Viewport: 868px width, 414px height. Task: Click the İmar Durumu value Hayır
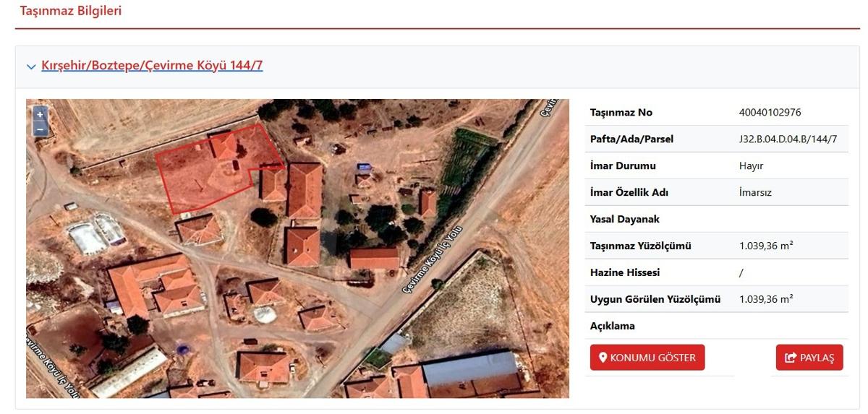[751, 165]
